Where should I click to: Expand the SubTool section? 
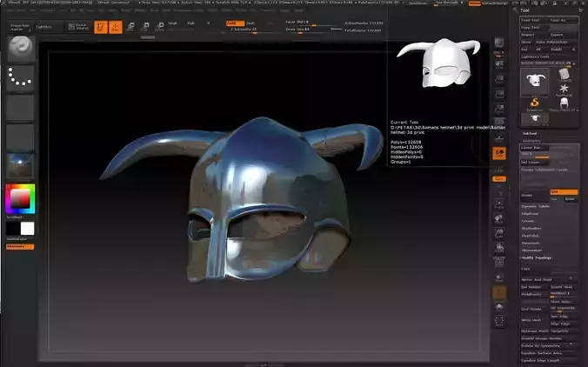tap(530, 133)
